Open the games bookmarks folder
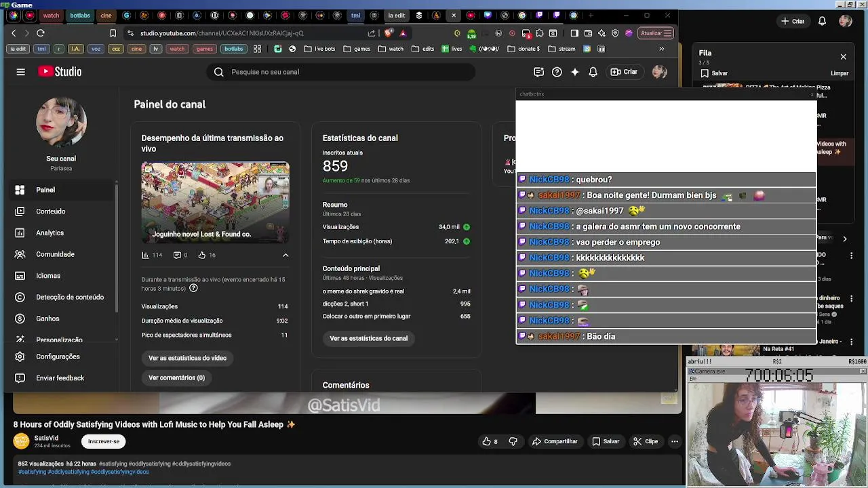Screen dimensions: 868x488 coord(357,49)
